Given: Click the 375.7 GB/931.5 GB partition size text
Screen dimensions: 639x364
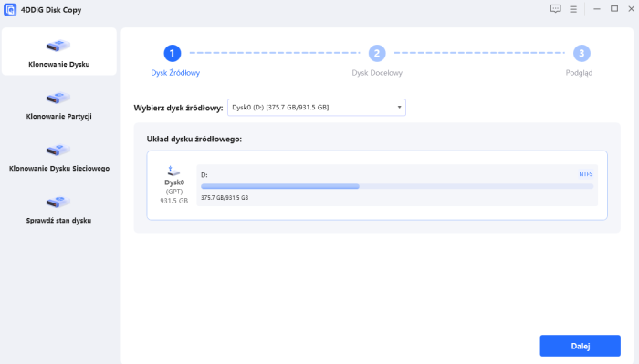Looking at the screenshot, I should tap(225, 197).
